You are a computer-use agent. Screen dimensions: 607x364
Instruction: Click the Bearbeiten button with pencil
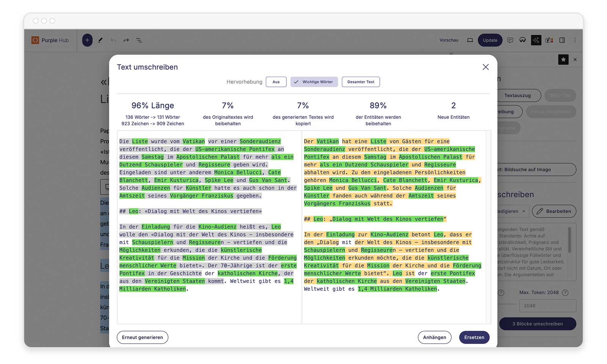[554, 211]
